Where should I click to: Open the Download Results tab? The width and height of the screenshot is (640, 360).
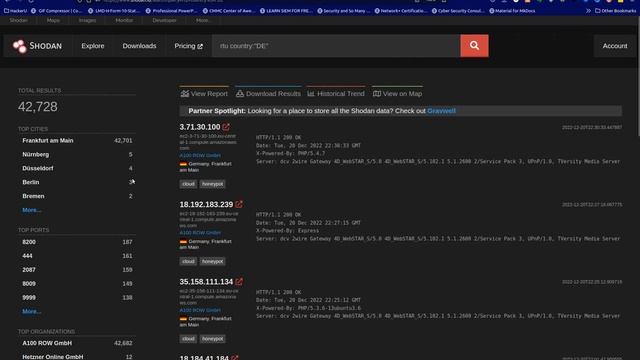pos(268,93)
